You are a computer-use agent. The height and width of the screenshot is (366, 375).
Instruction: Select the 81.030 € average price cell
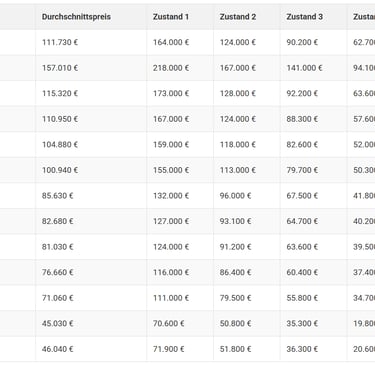58,247
